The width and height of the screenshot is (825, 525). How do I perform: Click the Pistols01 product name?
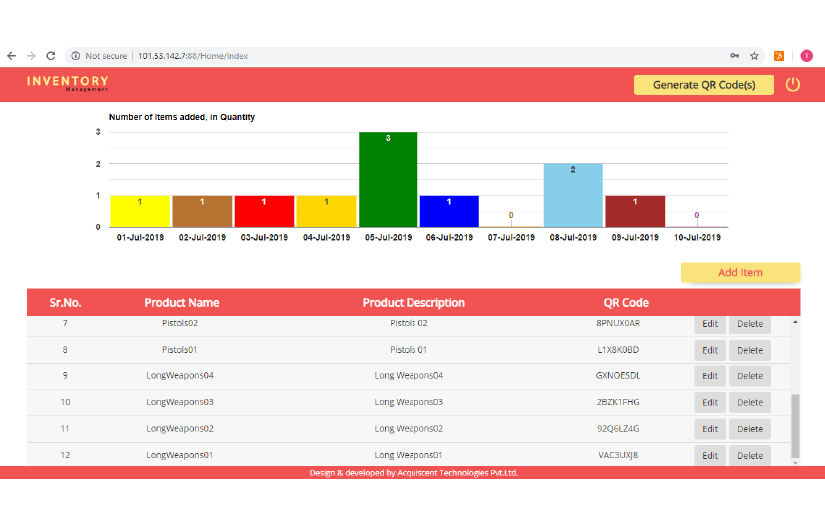tap(179, 350)
